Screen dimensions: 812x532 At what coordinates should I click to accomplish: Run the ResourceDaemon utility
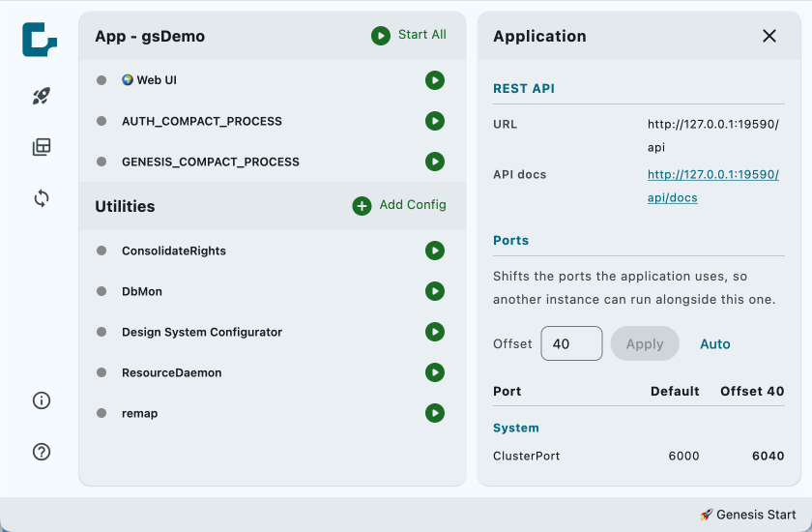pos(435,372)
